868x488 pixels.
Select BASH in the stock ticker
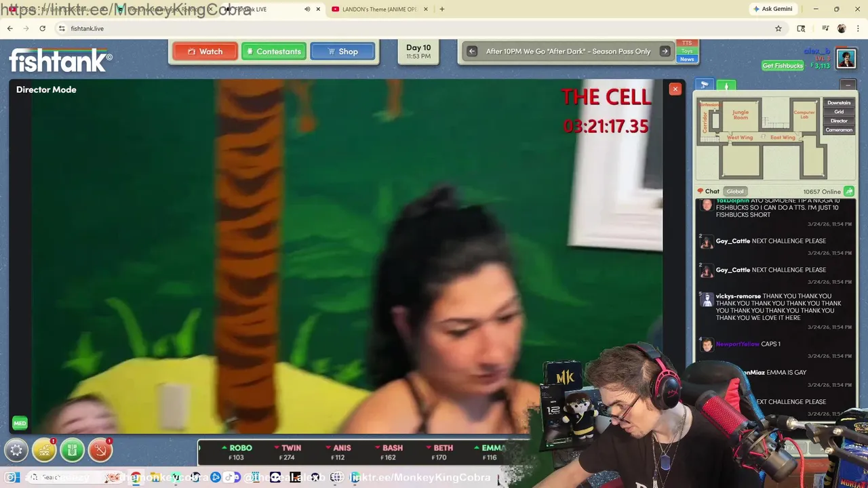pos(389,452)
